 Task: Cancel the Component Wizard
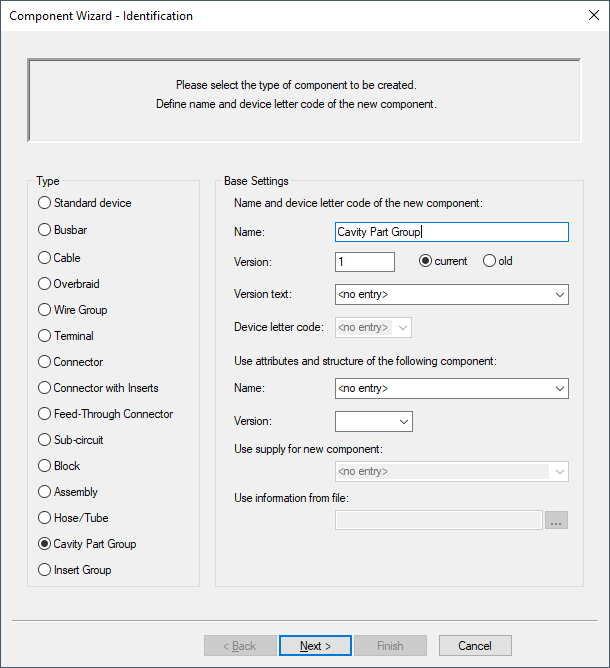475,646
